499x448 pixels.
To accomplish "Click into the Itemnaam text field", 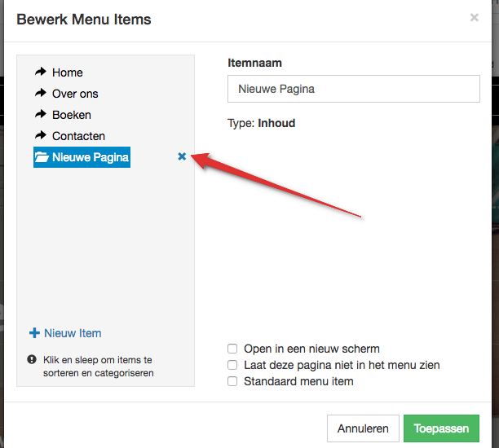I will 353,89.
